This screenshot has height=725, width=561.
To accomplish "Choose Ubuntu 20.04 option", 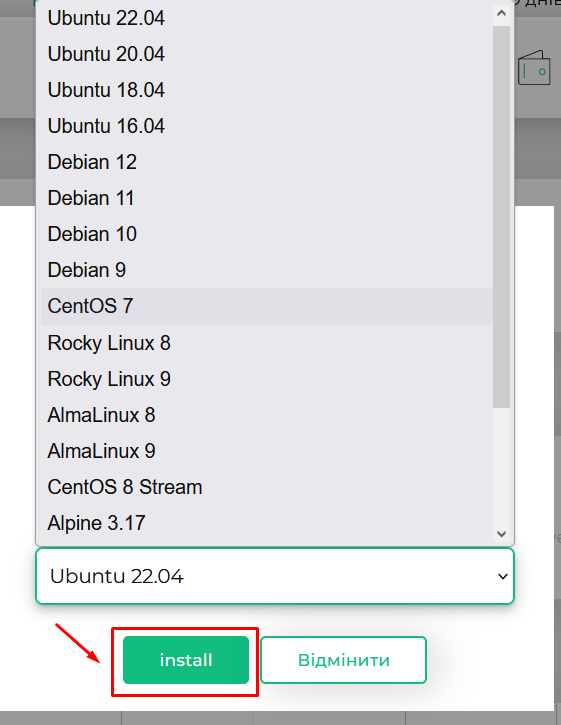I will (x=267, y=54).
